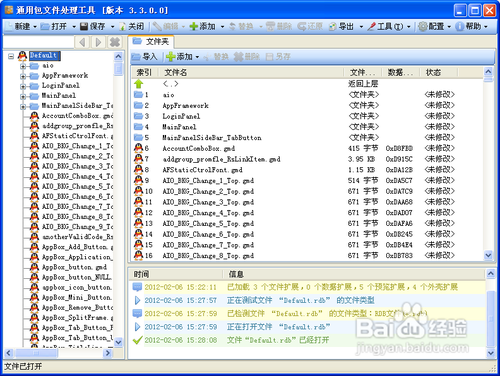Click the folder icon of row 1 aio

coord(138,95)
